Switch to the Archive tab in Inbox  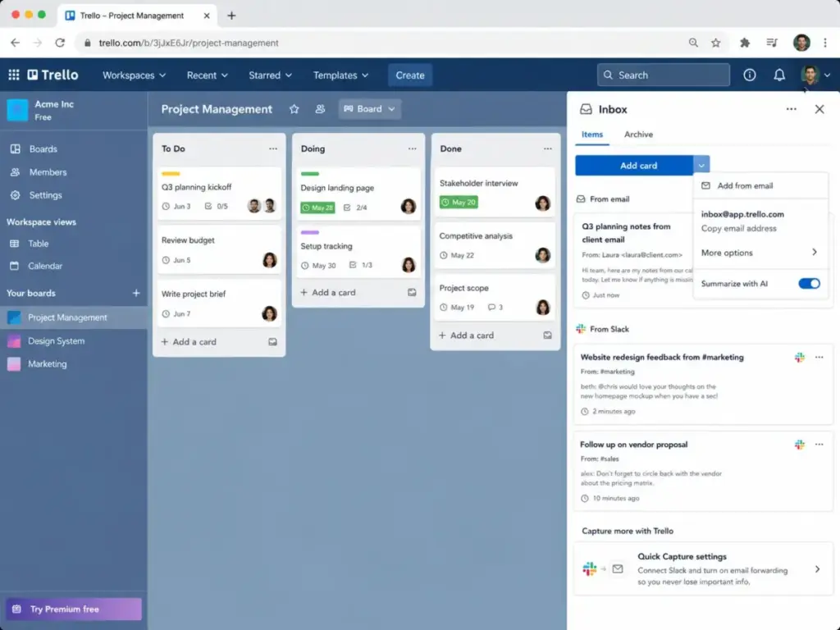coord(638,135)
